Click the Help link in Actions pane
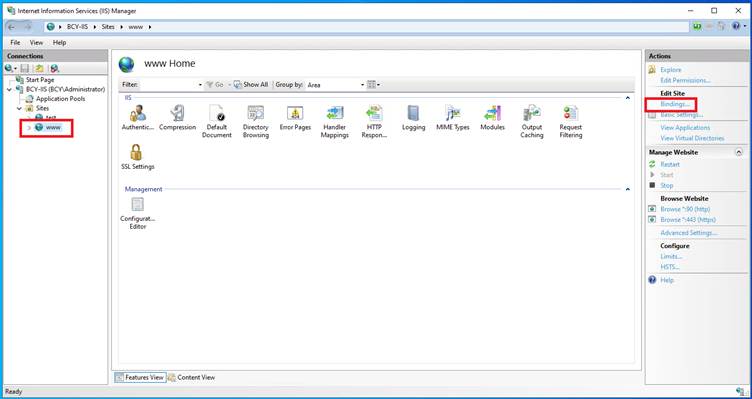 click(667, 280)
